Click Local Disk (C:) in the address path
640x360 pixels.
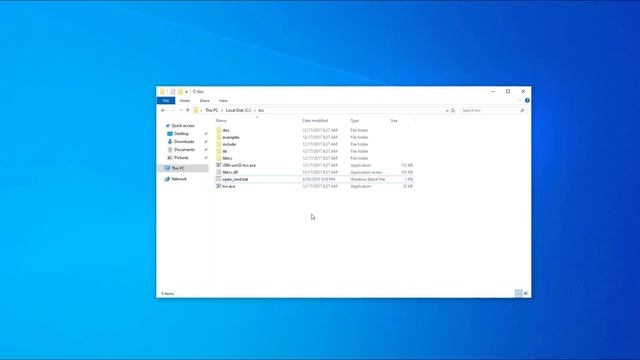coord(238,110)
